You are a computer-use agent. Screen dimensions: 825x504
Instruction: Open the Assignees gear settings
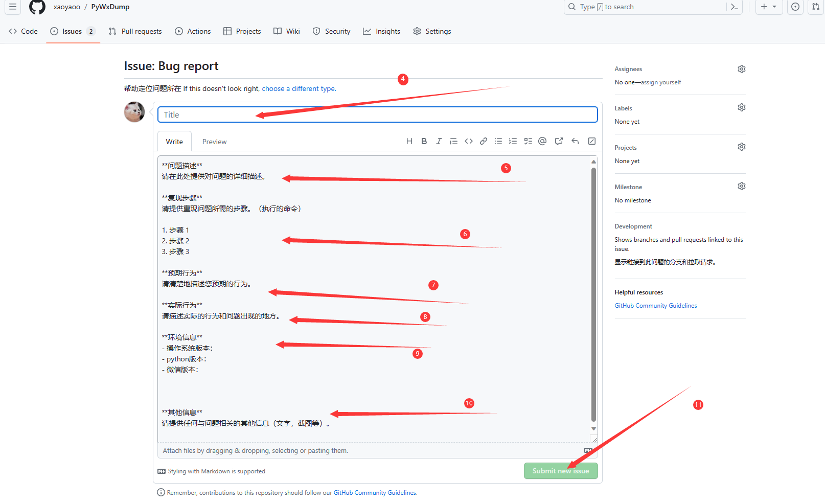[x=741, y=69]
